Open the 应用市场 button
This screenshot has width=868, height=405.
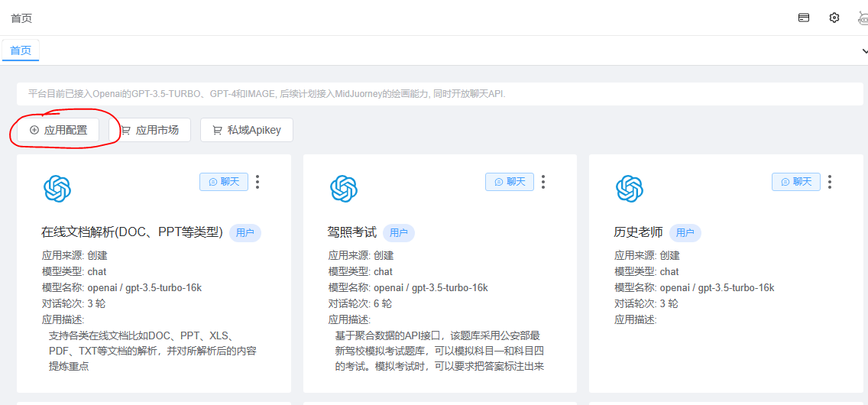(x=150, y=130)
